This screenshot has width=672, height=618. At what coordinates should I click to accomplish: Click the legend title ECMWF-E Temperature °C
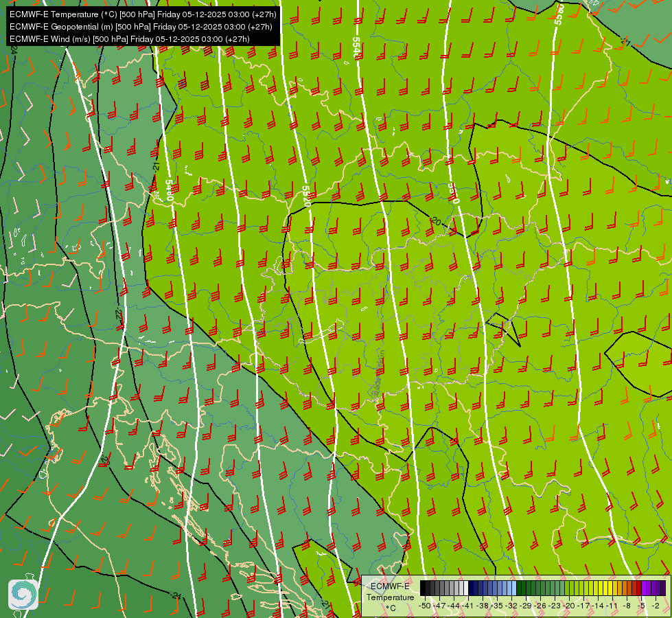click(x=391, y=597)
